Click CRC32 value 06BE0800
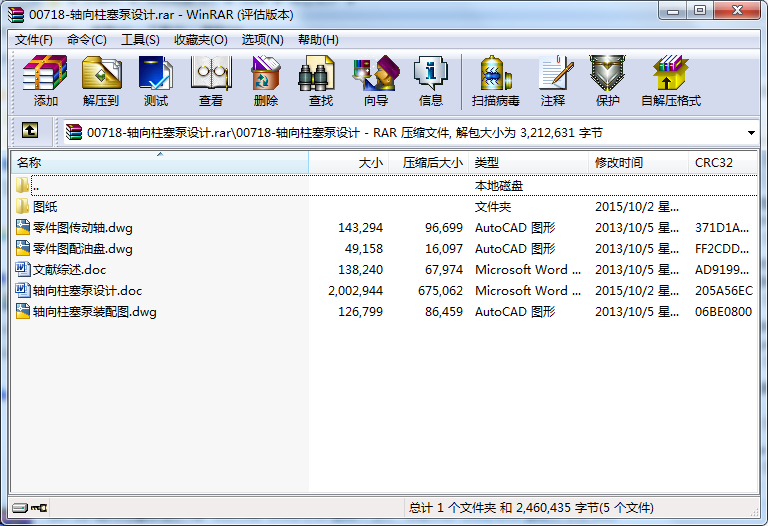The height and width of the screenshot is (526, 768). (723, 312)
